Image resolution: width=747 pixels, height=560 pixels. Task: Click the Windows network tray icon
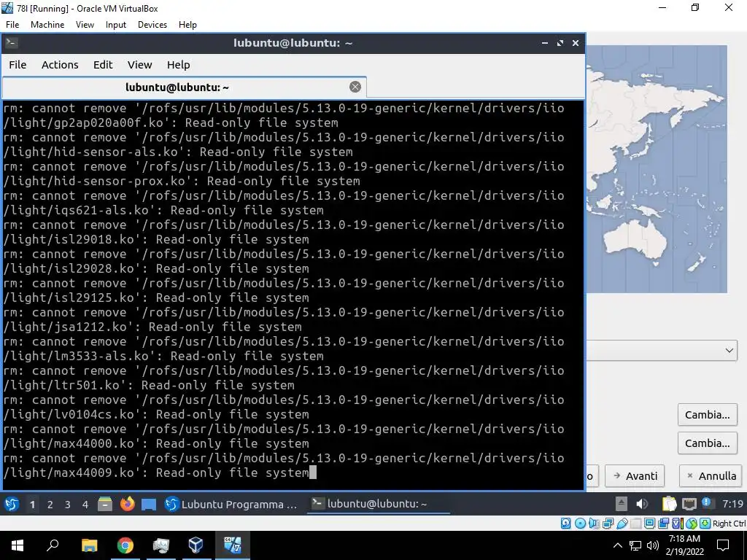pyautogui.click(x=635, y=545)
